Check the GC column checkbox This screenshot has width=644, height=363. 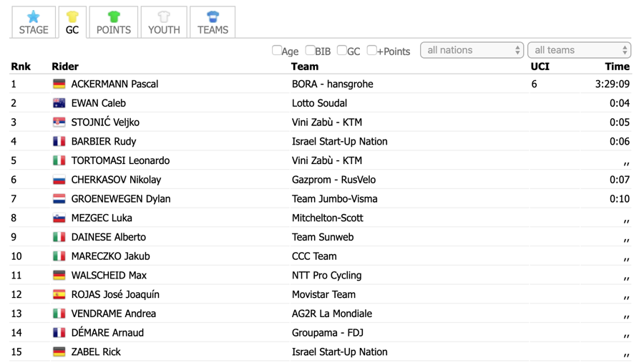[x=342, y=50]
